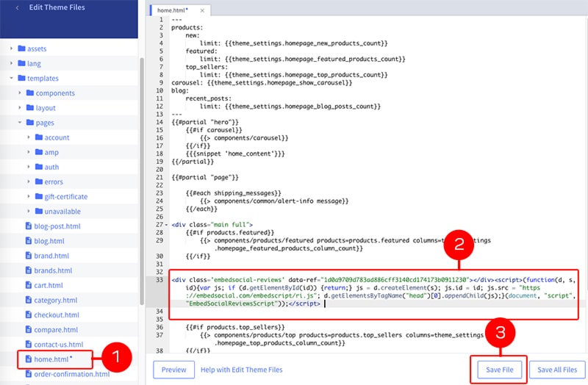Click the components folder icon
The image size is (588, 385).
coord(30,93)
